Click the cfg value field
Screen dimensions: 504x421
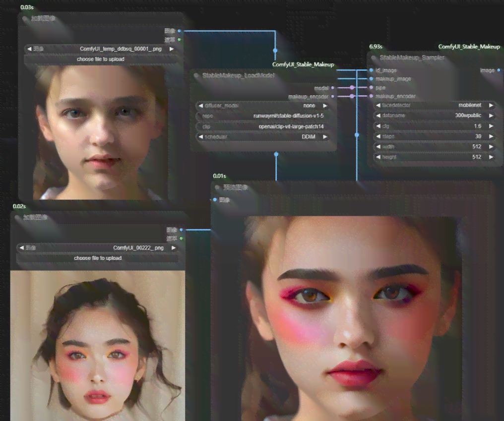tap(435, 126)
